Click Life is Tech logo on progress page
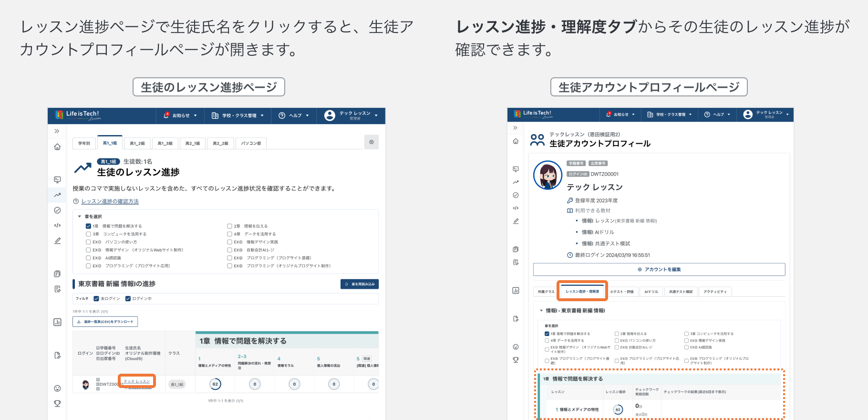868x420 pixels. click(77, 115)
